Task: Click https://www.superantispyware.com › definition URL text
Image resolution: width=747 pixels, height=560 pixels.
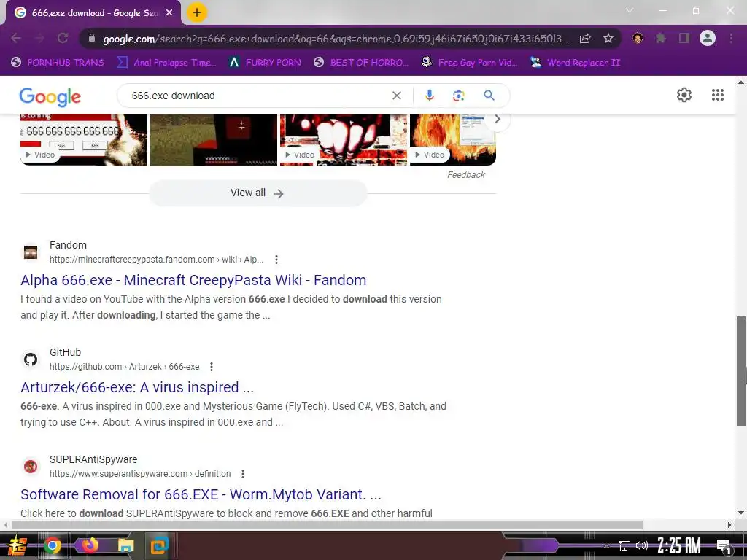Action: point(140,474)
